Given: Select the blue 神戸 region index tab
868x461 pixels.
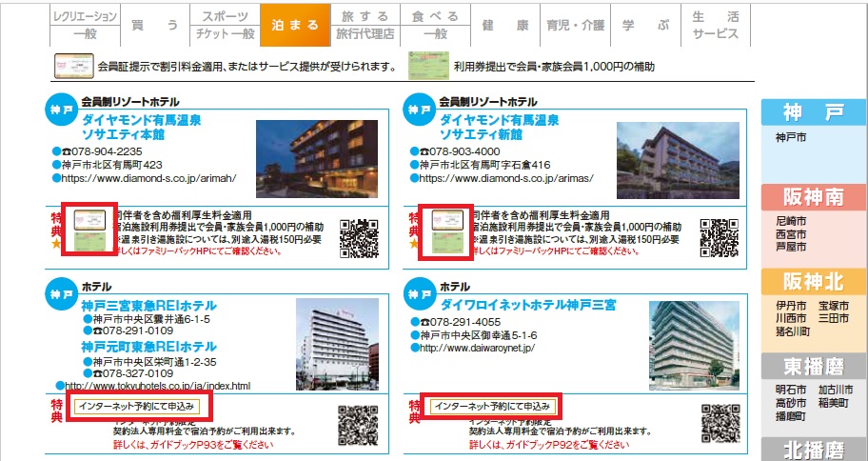Looking at the screenshot, I should coord(813,112).
